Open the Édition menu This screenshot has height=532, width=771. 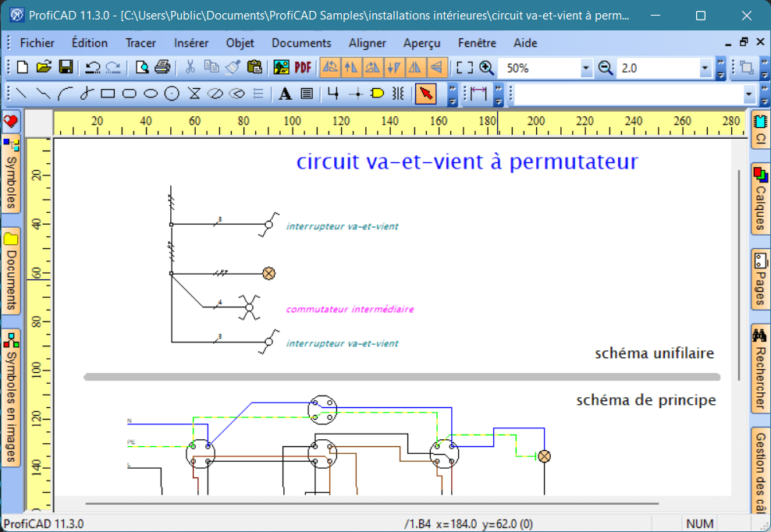click(x=90, y=43)
